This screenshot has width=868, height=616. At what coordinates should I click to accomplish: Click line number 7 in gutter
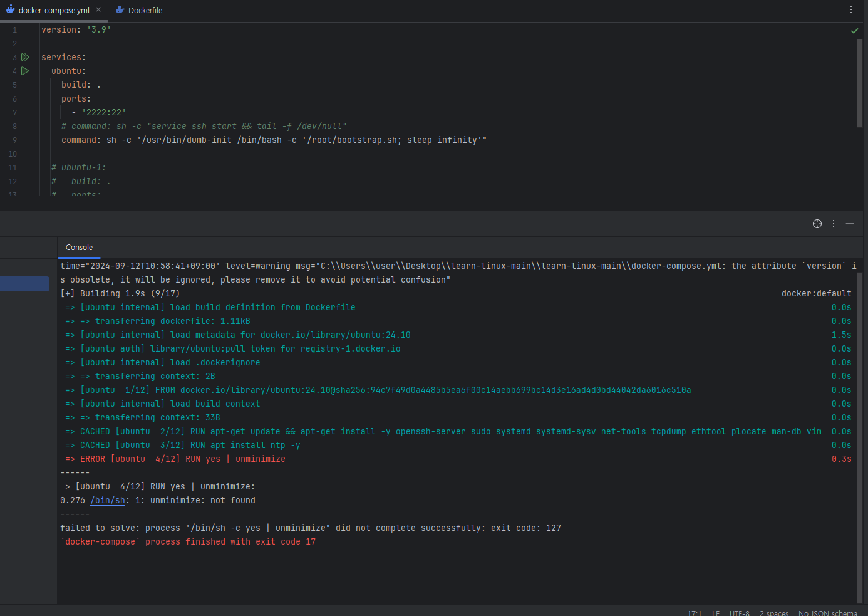14,112
